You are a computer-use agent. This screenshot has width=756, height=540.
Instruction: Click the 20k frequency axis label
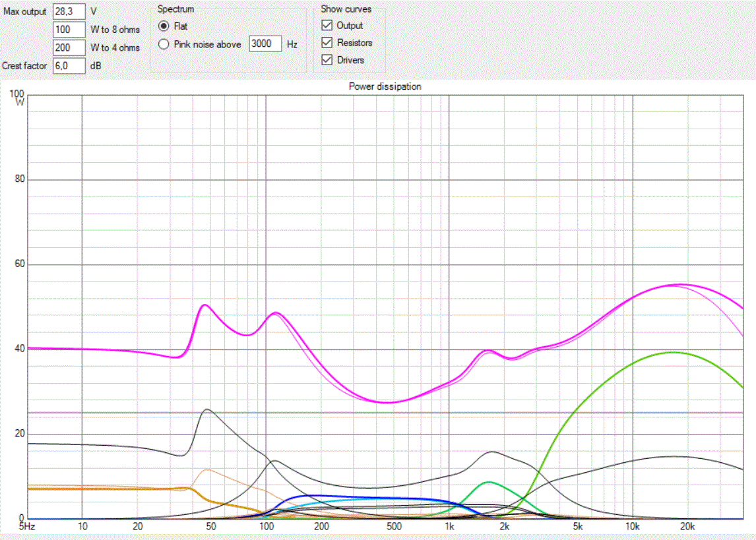[x=687, y=527]
